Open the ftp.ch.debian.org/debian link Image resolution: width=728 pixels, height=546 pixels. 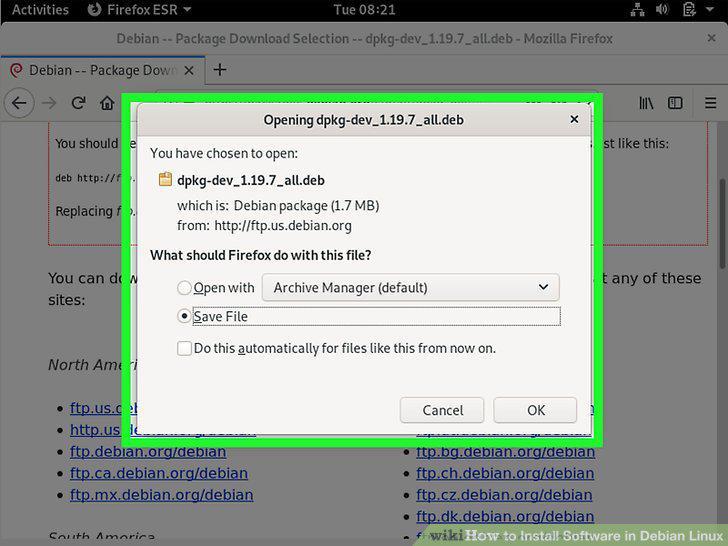[x=505, y=473]
